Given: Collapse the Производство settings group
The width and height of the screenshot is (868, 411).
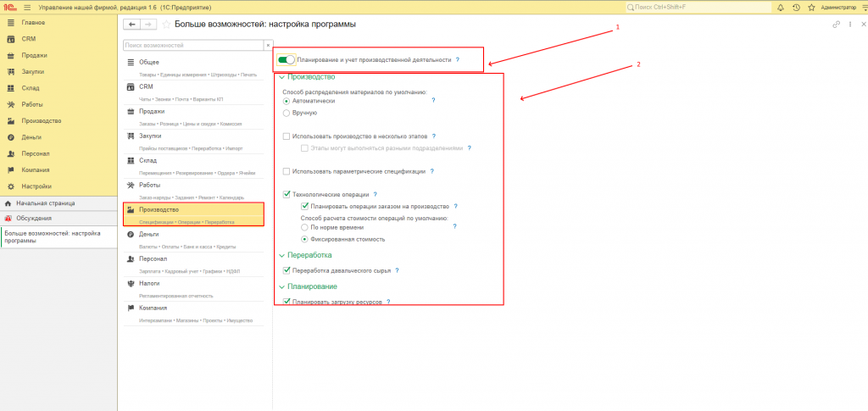Looking at the screenshot, I should (x=282, y=77).
